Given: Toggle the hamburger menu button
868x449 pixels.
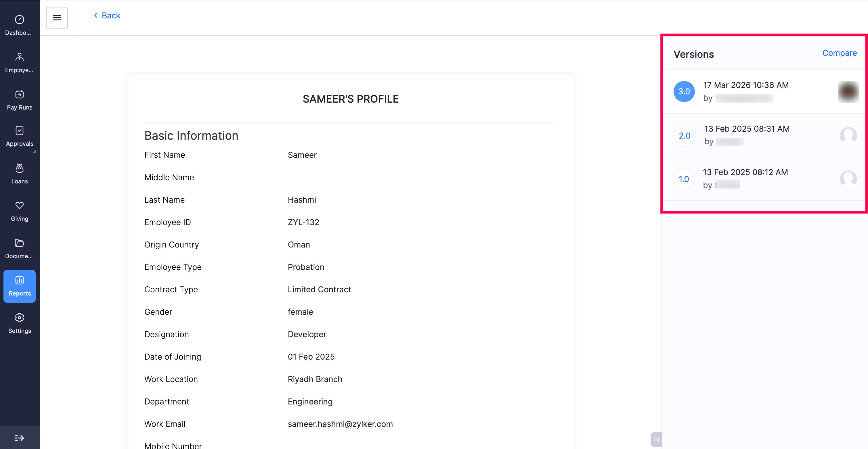Looking at the screenshot, I should [x=57, y=18].
